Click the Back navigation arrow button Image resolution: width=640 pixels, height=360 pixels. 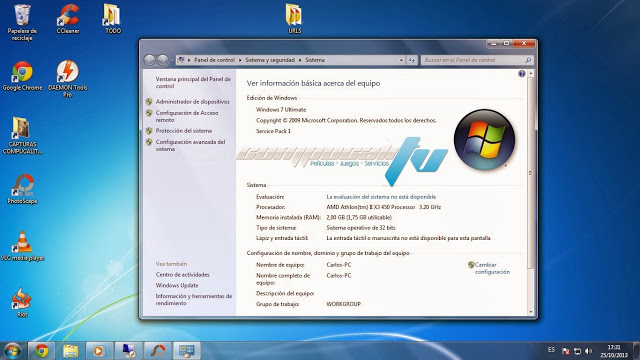[150, 60]
